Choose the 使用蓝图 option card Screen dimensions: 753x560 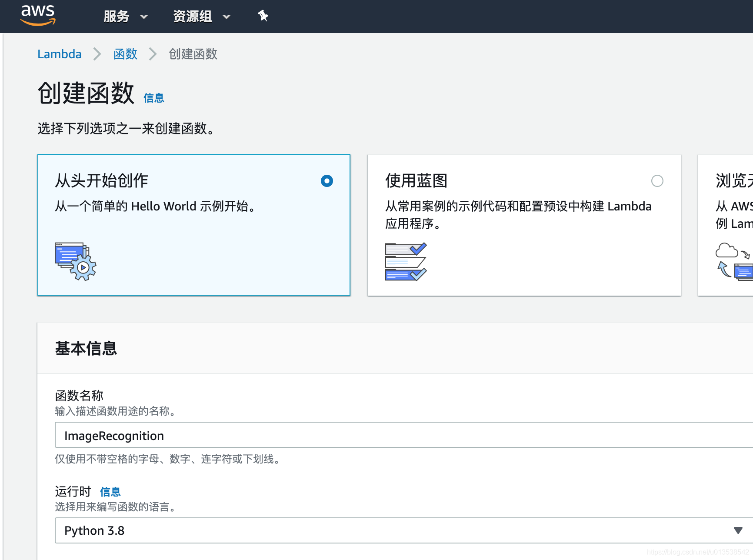tap(524, 225)
